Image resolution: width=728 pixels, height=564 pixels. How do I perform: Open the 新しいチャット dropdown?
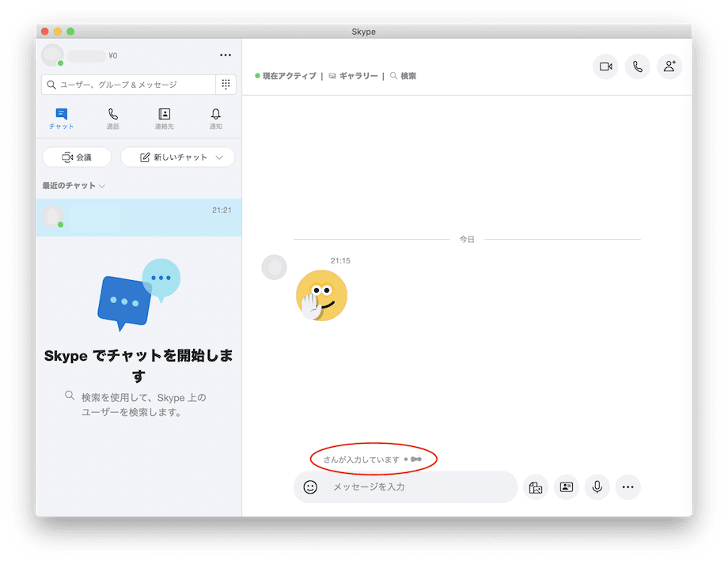[178, 157]
